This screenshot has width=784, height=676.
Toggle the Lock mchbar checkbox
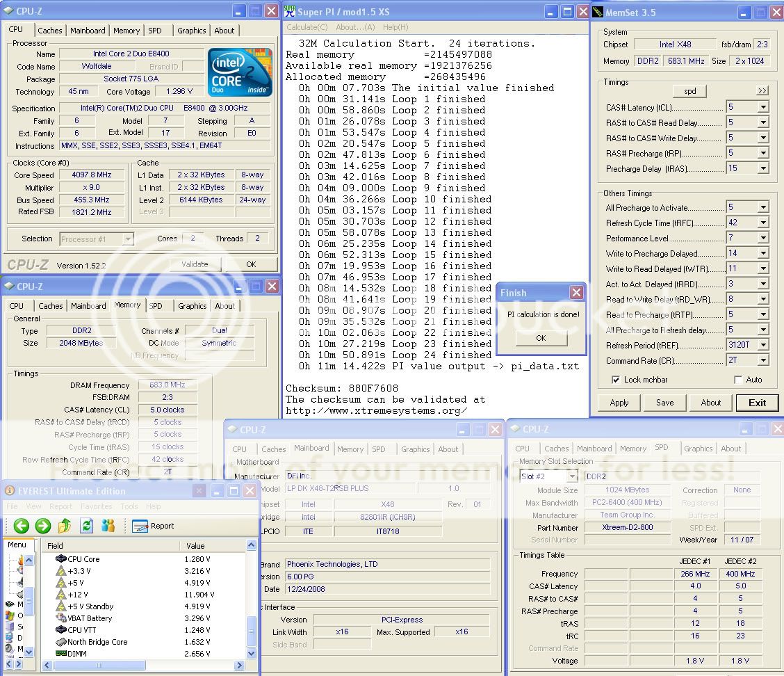[x=616, y=380]
